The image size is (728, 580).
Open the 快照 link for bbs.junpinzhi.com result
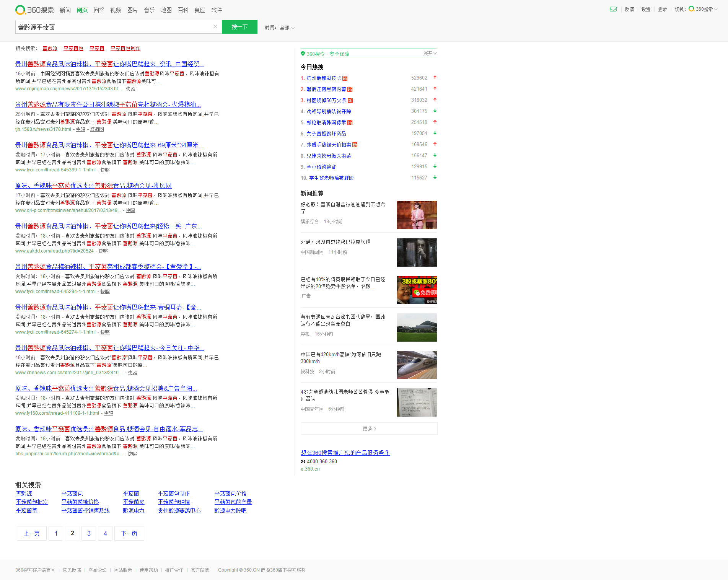click(132, 454)
